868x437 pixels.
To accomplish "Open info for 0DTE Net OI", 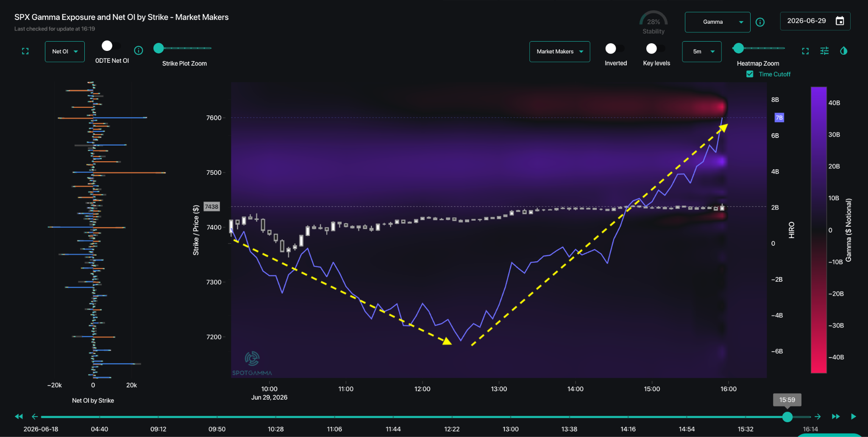I will click(x=139, y=50).
